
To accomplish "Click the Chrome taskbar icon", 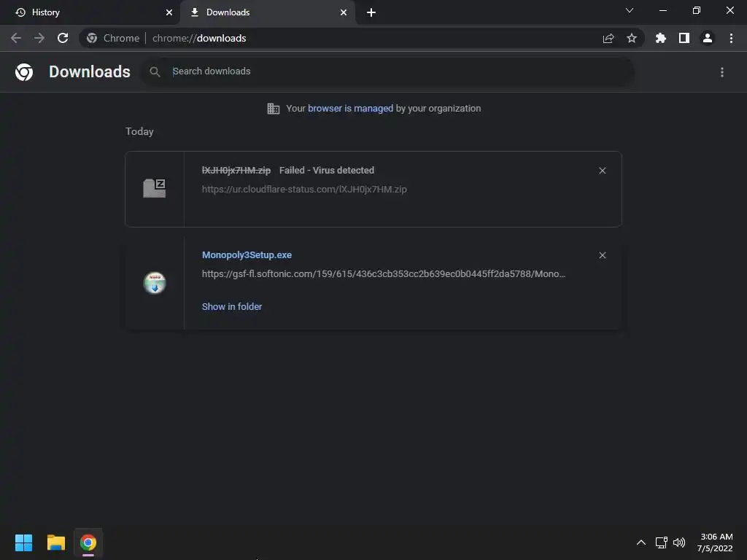I will tap(88, 542).
